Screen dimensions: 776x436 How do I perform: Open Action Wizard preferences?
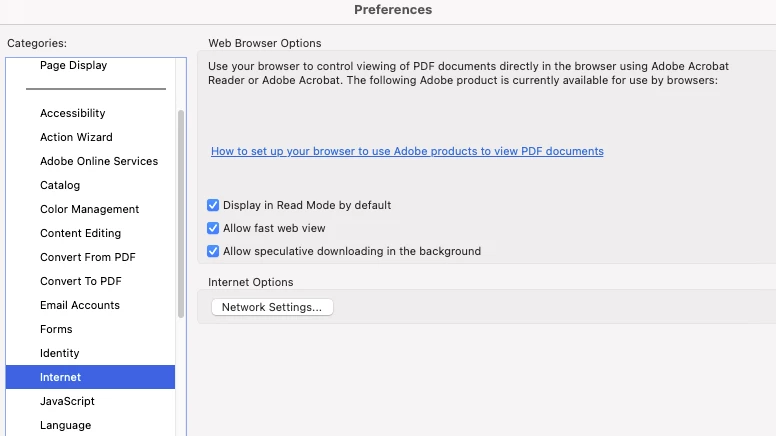76,137
